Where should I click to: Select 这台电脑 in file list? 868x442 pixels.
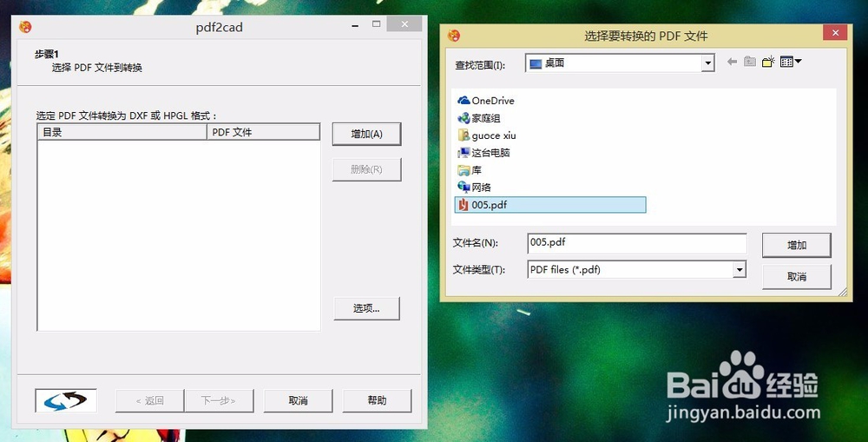tap(483, 152)
